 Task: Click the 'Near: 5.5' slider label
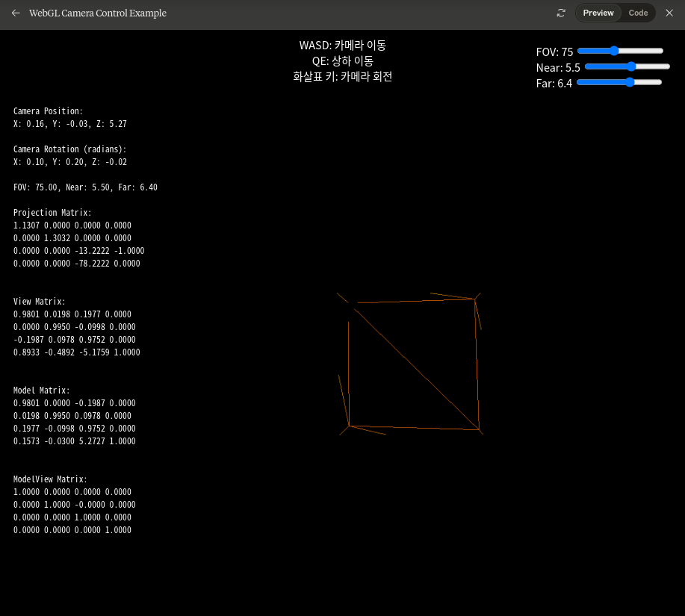558,68
